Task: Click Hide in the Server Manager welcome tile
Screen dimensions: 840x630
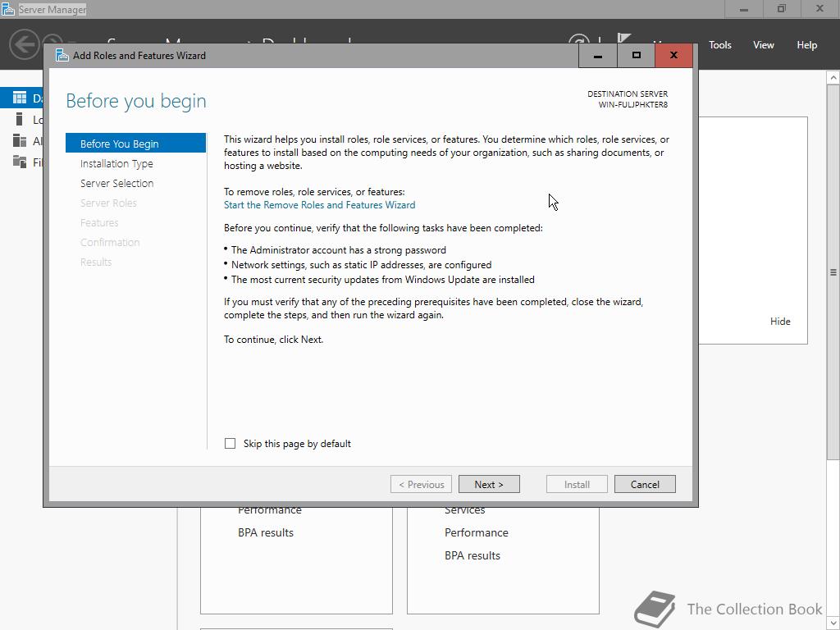Action: click(x=780, y=322)
